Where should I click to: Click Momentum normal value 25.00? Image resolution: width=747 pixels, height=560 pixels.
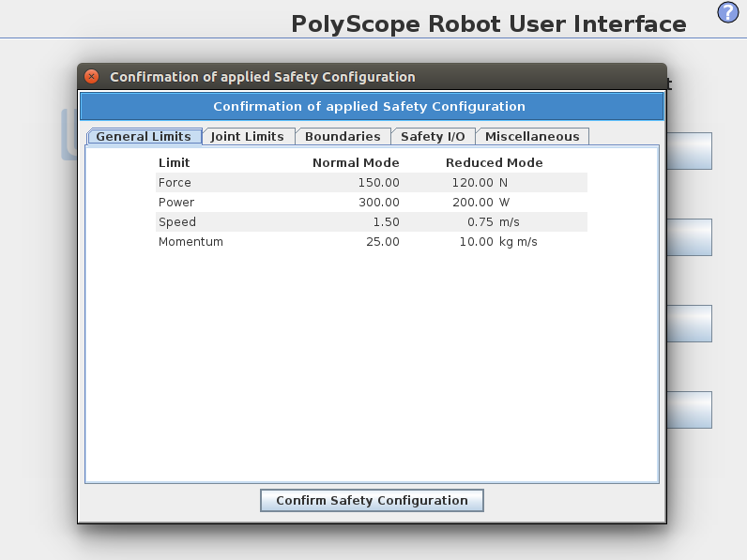point(383,242)
